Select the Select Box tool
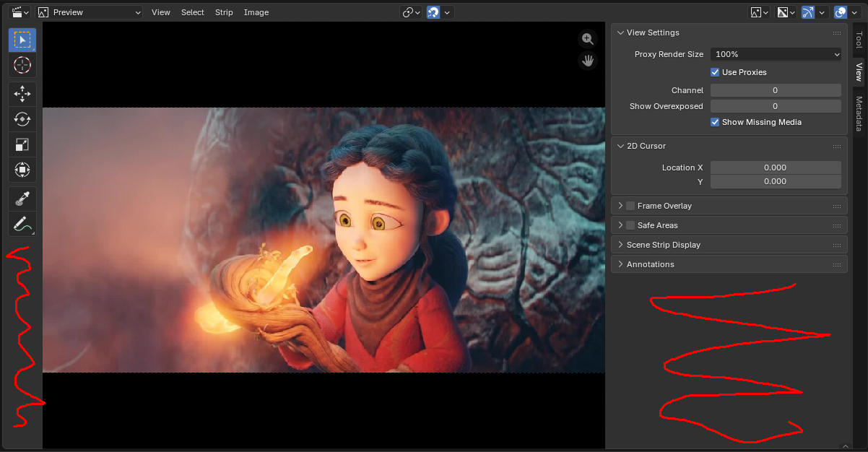This screenshot has width=868, height=452. click(22, 40)
